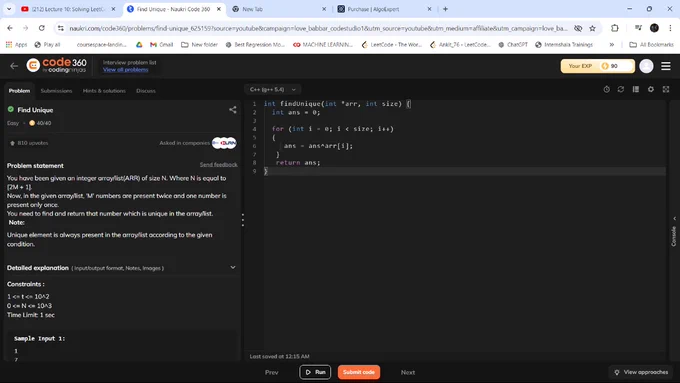Click the address bar URL field
Screen dimensions: 680x383
pyautogui.click(x=318, y=28)
